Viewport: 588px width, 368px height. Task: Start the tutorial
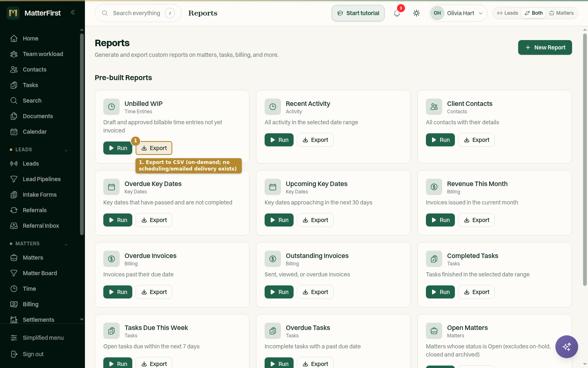click(358, 13)
